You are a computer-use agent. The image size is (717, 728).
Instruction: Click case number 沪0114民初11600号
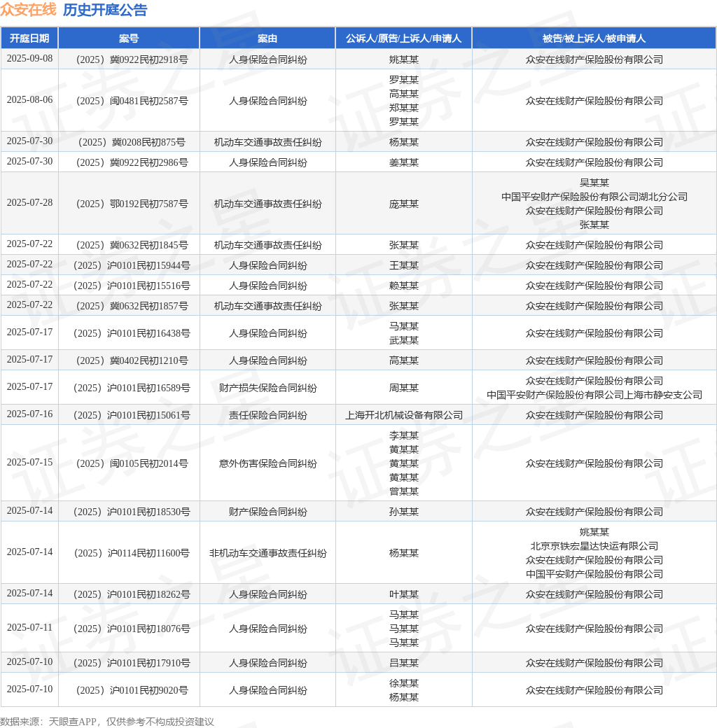(132, 554)
